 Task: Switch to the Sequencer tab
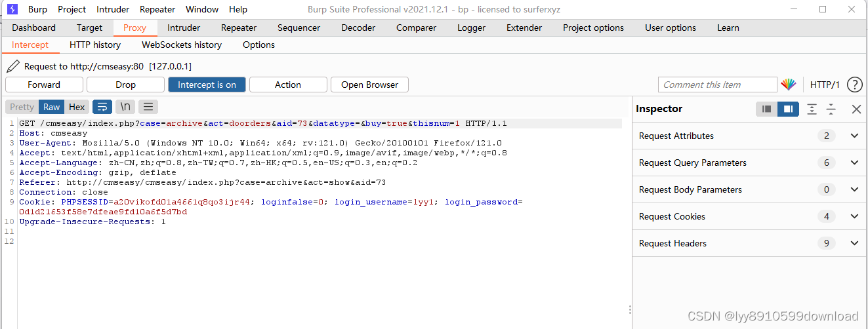click(299, 28)
